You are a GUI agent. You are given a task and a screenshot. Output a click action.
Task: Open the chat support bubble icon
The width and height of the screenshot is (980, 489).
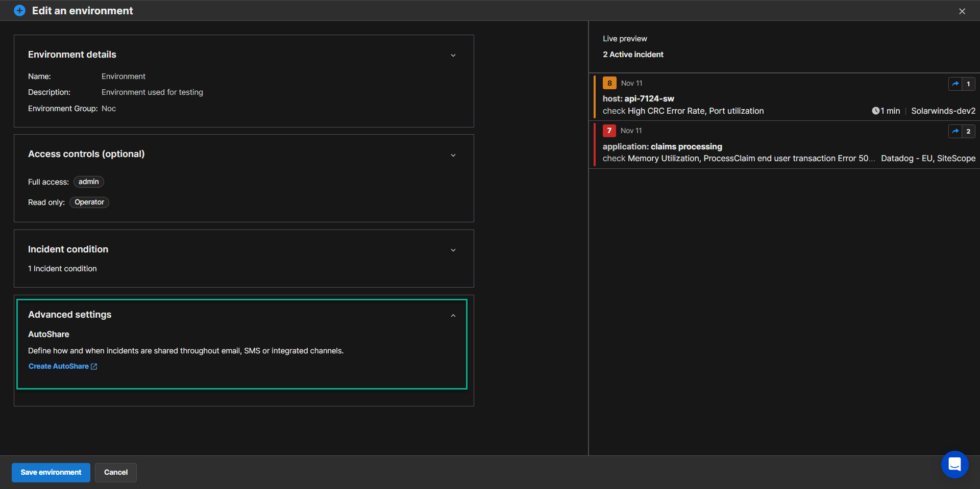[954, 464]
